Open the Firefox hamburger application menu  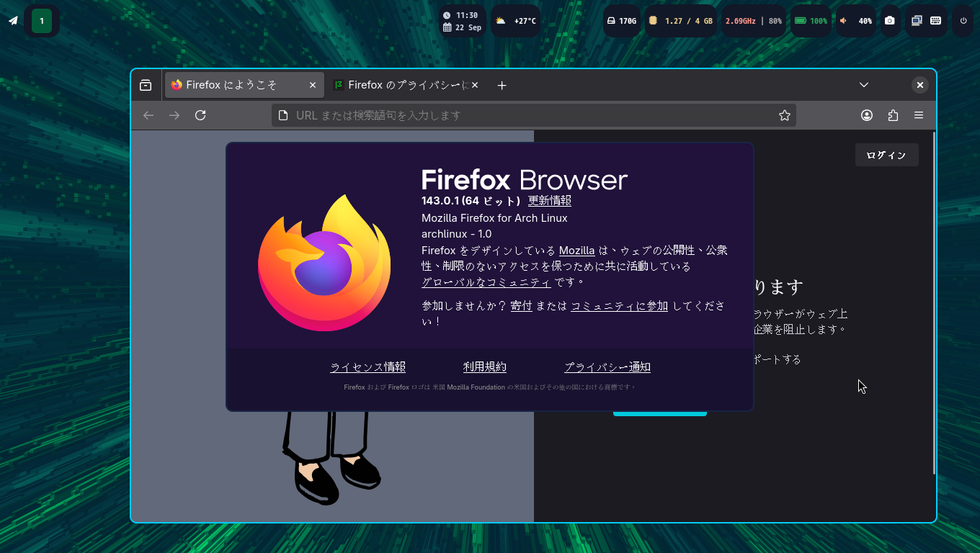pyautogui.click(x=919, y=115)
